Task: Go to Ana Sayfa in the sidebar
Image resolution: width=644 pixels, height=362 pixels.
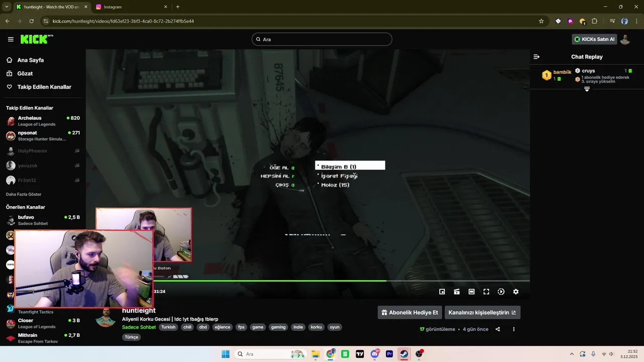Action: tap(30, 60)
